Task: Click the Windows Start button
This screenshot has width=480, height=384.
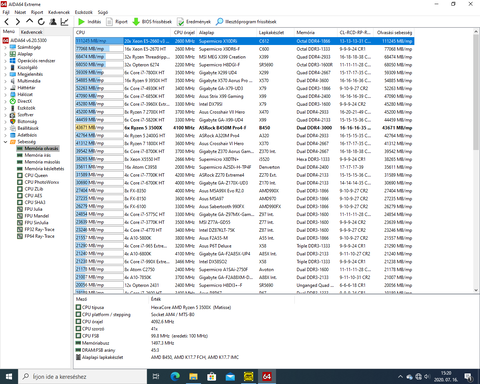Action: pyautogui.click(x=9, y=377)
